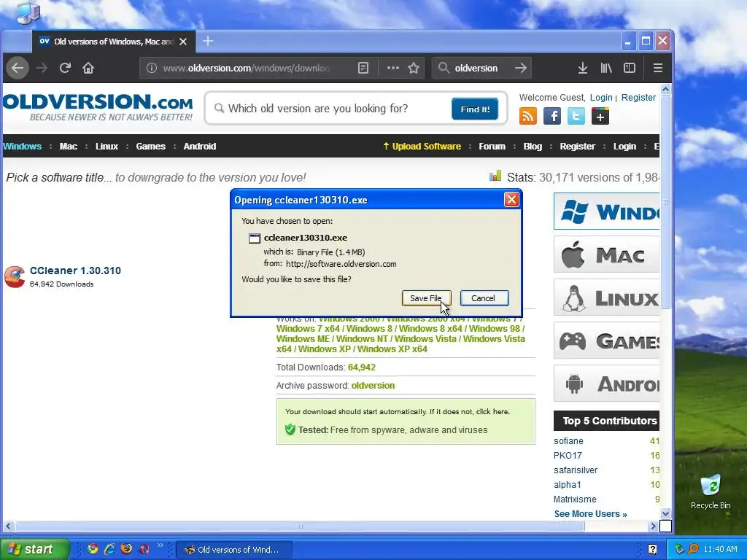Go to Firefox home page
This screenshot has width=747, height=560.
pos(88,68)
